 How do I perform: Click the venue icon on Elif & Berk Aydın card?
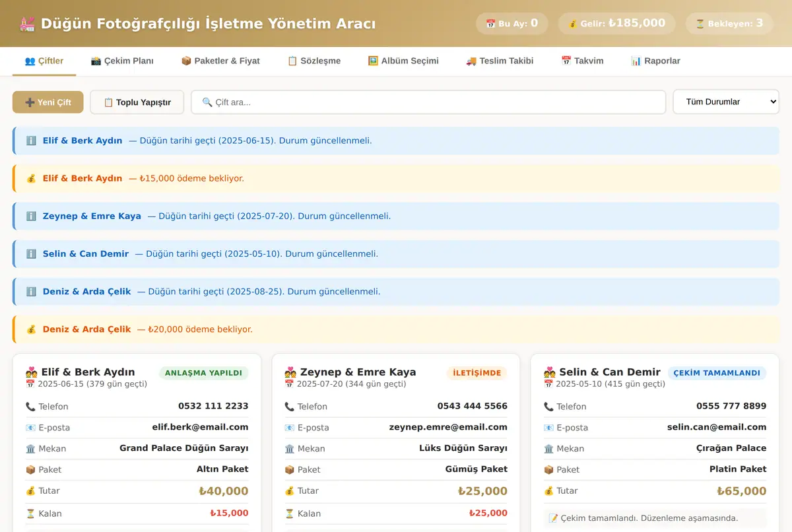30,449
